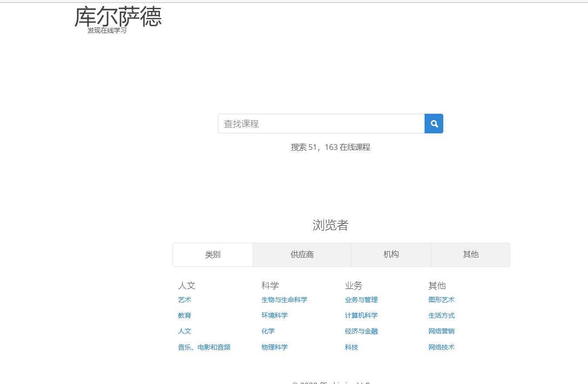Switch to the 机构 tab
Image resolution: width=588 pixels, height=384 pixels.
391,255
